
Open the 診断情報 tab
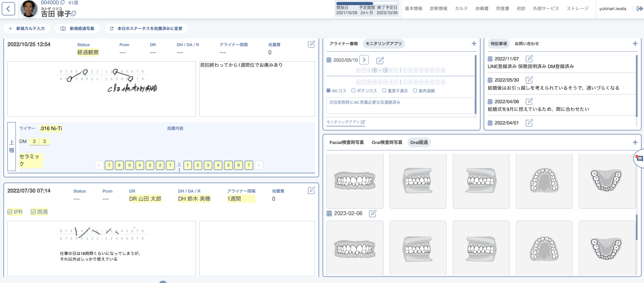439,9
